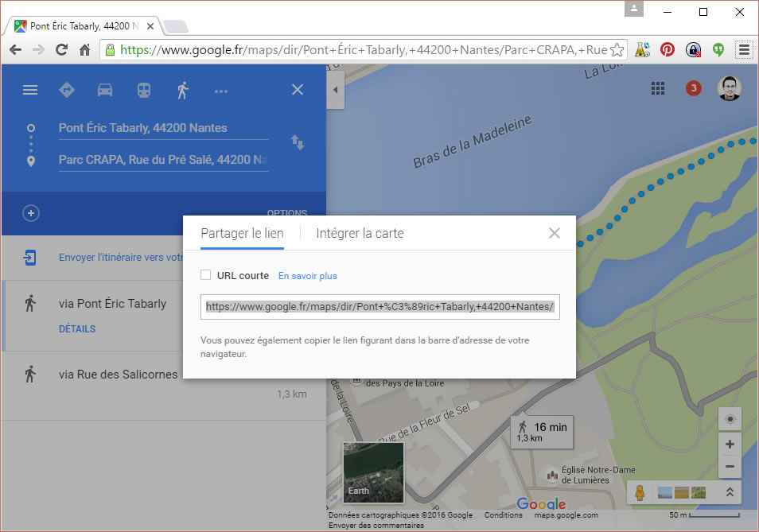Go to the browser home page

click(x=84, y=50)
